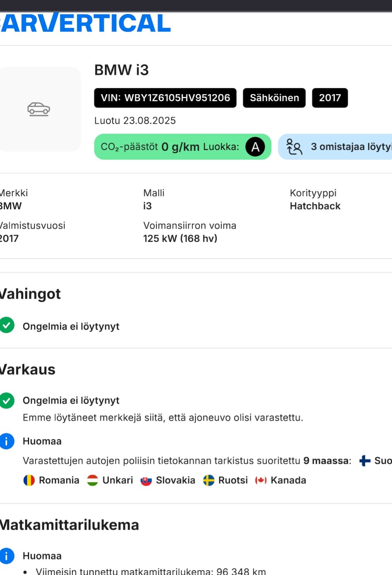Screen dimensions: 392x575
Task: Click 'Ongelmia ei löytynyt' under Vahingot
Action: click(71, 326)
